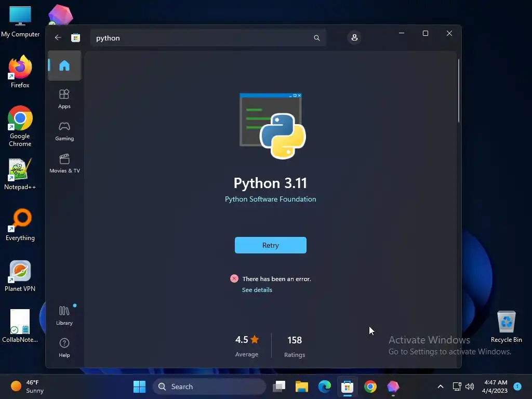This screenshot has width=532, height=399.
Task: Select the Planet VPN desktop shortcut
Action: pos(20,276)
